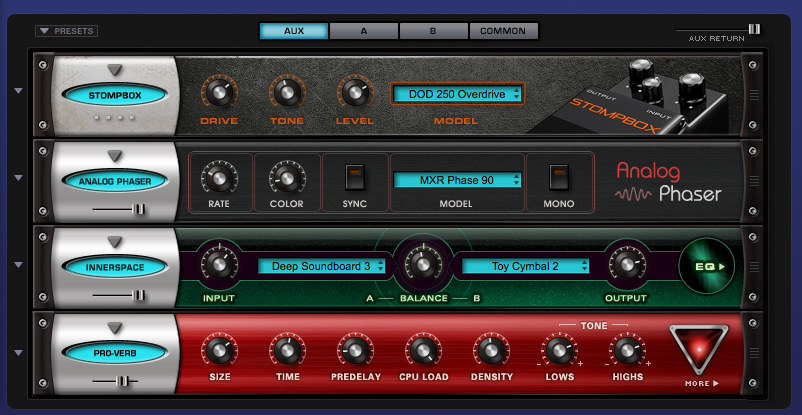This screenshot has width=802, height=415.
Task: Collapse the Stompbox rack slot with left arrow
Action: (x=18, y=91)
